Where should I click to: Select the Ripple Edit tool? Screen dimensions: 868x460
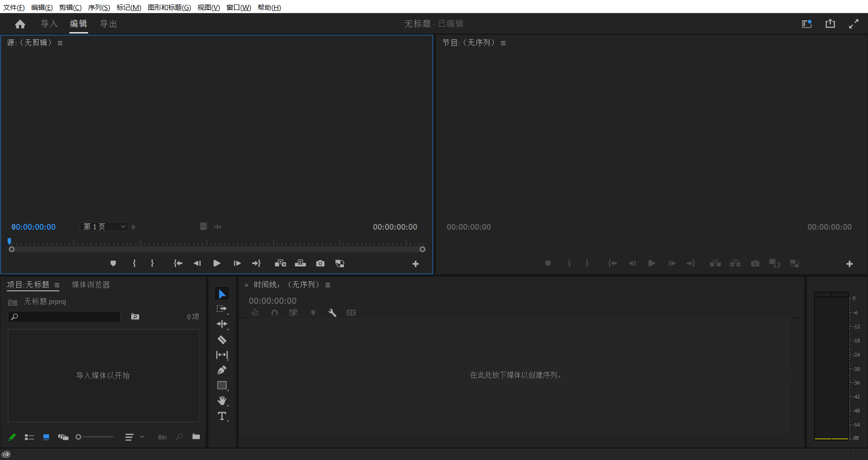click(222, 324)
